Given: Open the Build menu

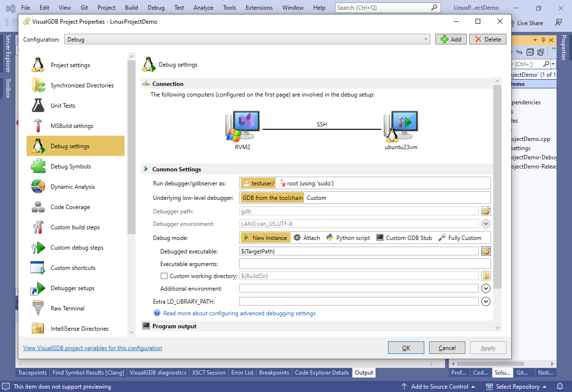Looking at the screenshot, I should [131, 8].
